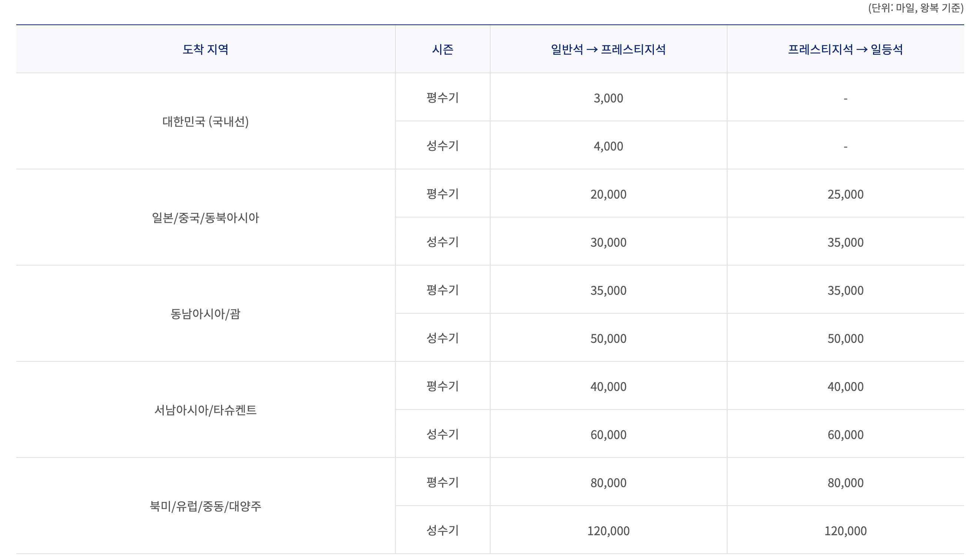Image resolution: width=973 pixels, height=560 pixels.
Task: Select the 북미/유럽/중동/대양주 region cell
Action: click(205, 506)
